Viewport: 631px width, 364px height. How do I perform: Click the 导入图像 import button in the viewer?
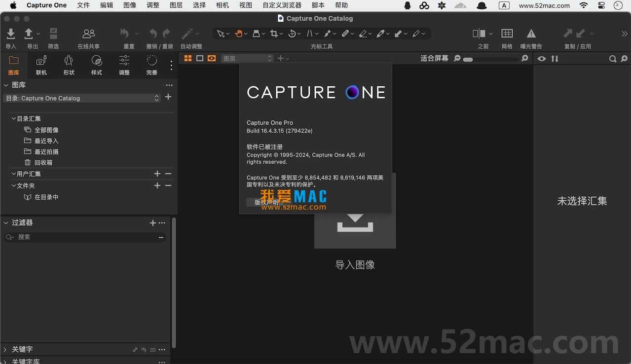355,227
